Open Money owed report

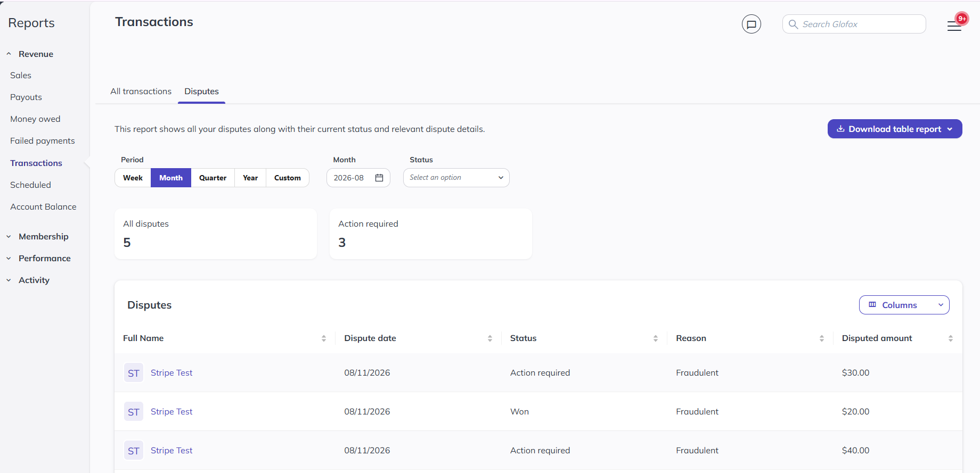pyautogui.click(x=35, y=119)
